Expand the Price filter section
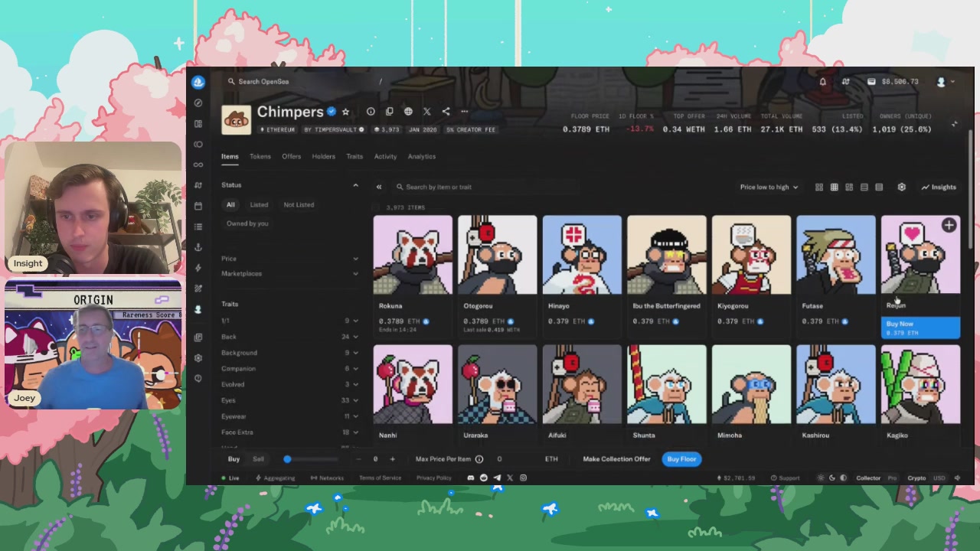This screenshot has width=980, height=551. click(289, 259)
